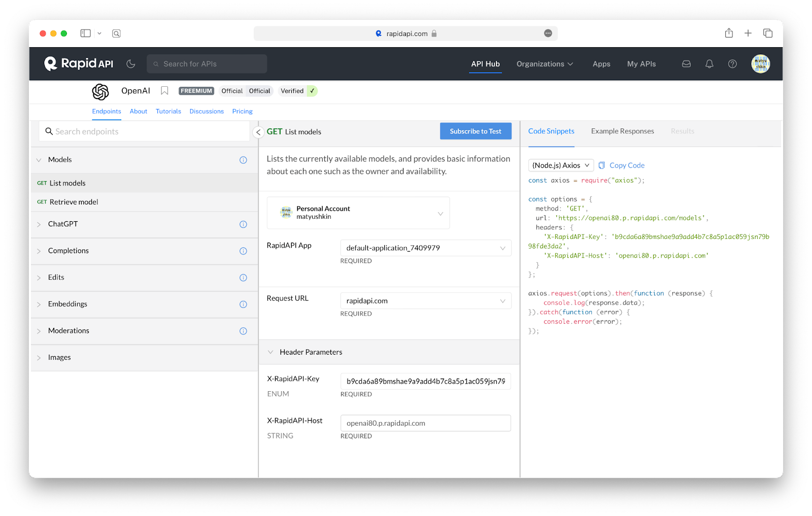The width and height of the screenshot is (812, 516).
Task: Select the GET Retrieve model endpoint
Action: pos(145,202)
